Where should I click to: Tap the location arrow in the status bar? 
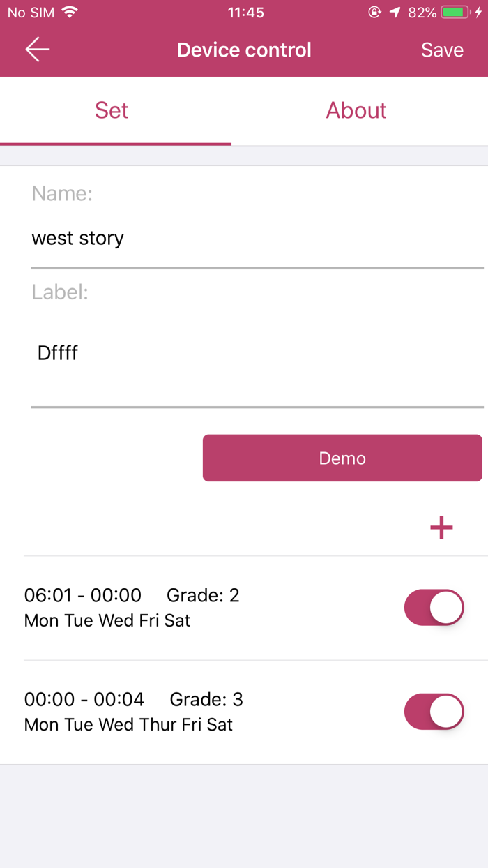click(396, 12)
